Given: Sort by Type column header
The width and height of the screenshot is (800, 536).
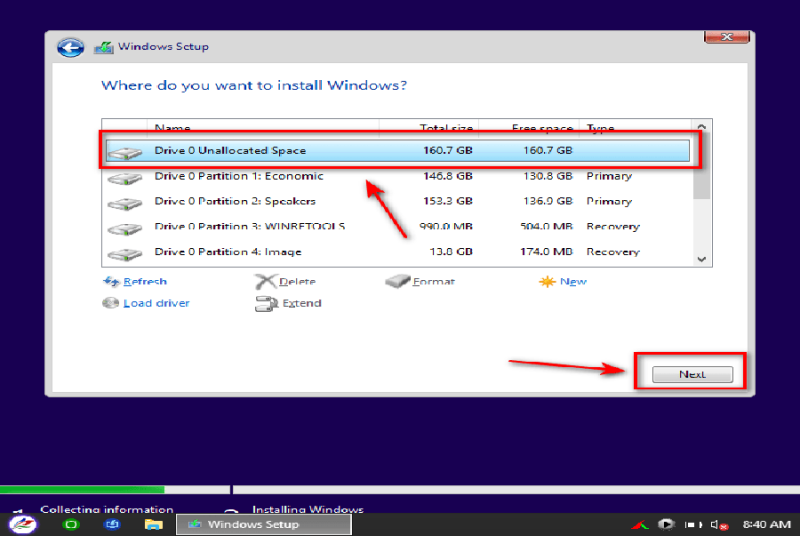Looking at the screenshot, I should (x=636, y=127).
